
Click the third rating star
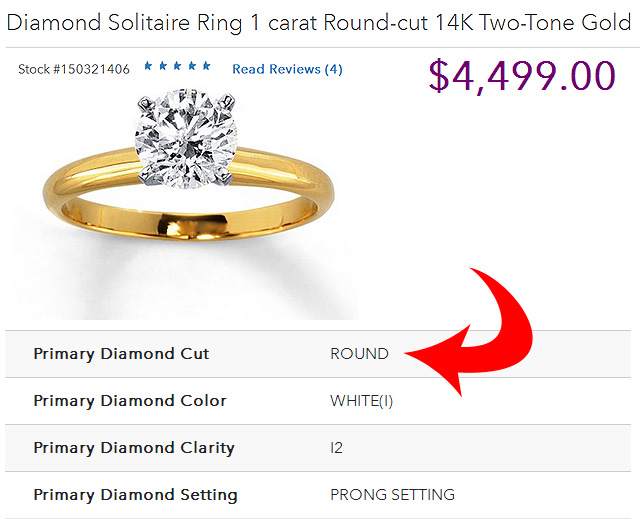(x=177, y=66)
